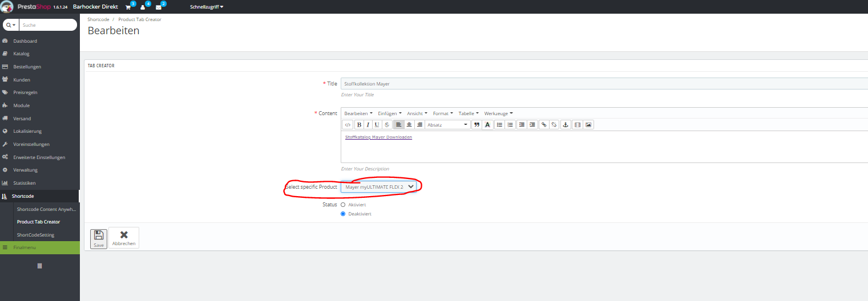Viewport: 868px width, 301px height.
Task: Remove link with unlink icon
Action: coord(554,124)
